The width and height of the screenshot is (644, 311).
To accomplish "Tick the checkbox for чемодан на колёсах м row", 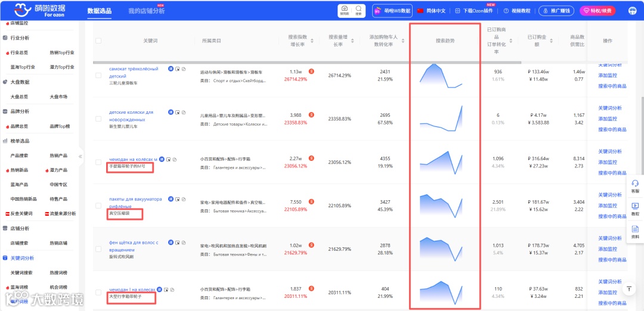I will tap(98, 162).
